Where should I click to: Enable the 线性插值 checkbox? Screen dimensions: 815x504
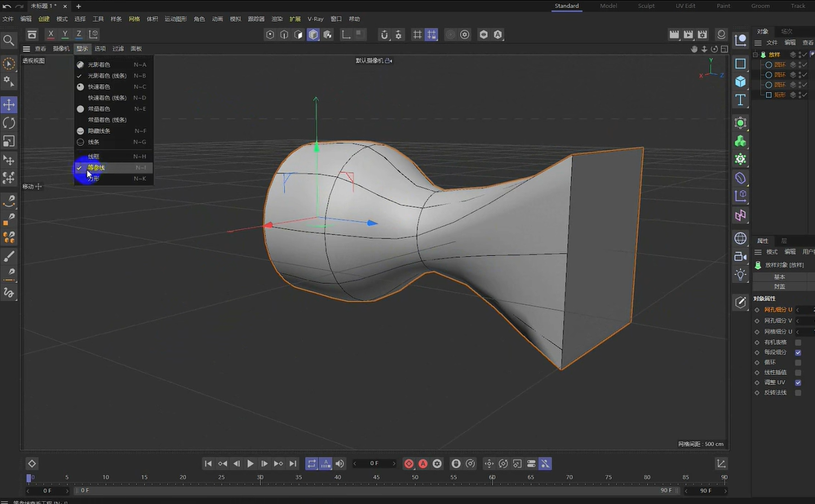click(x=798, y=373)
